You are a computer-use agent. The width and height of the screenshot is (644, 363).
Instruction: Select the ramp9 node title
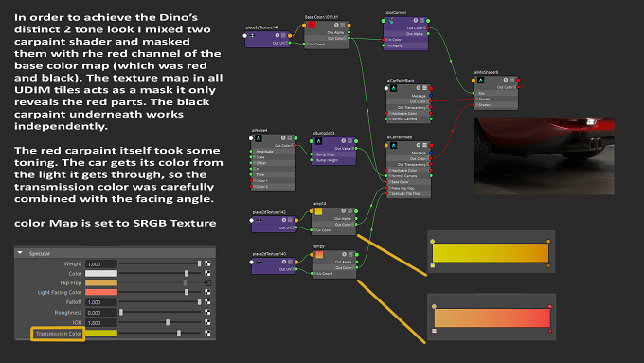[x=318, y=246]
